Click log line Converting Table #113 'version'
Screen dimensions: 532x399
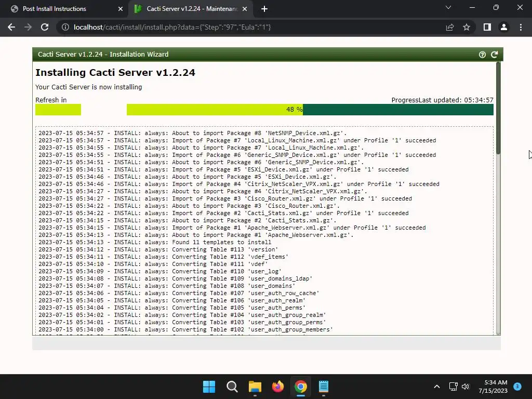(158, 249)
